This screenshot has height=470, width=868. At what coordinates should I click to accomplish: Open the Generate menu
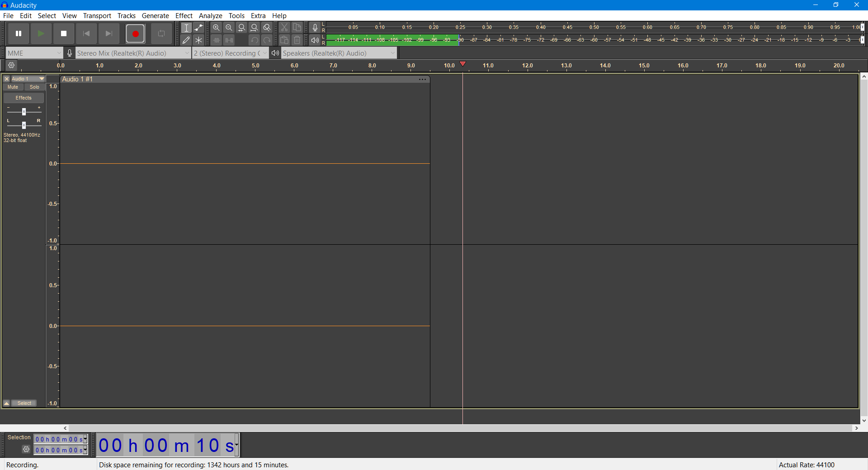(156, 15)
